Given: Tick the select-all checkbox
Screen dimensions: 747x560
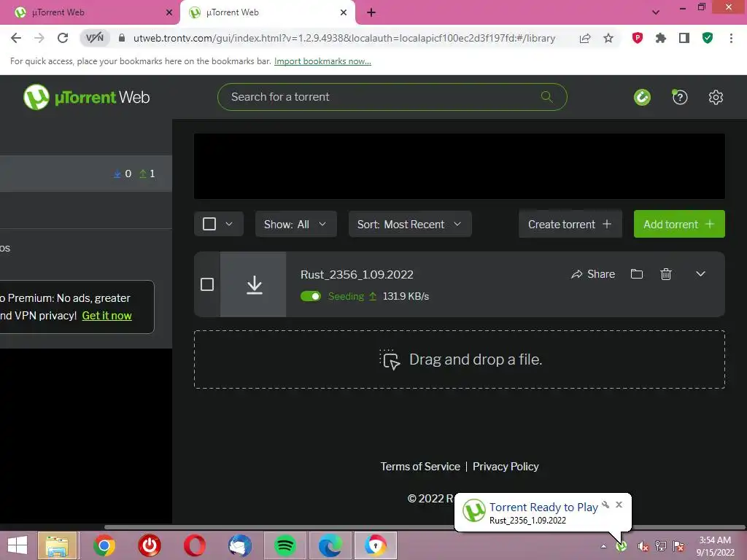Looking at the screenshot, I should [209, 224].
